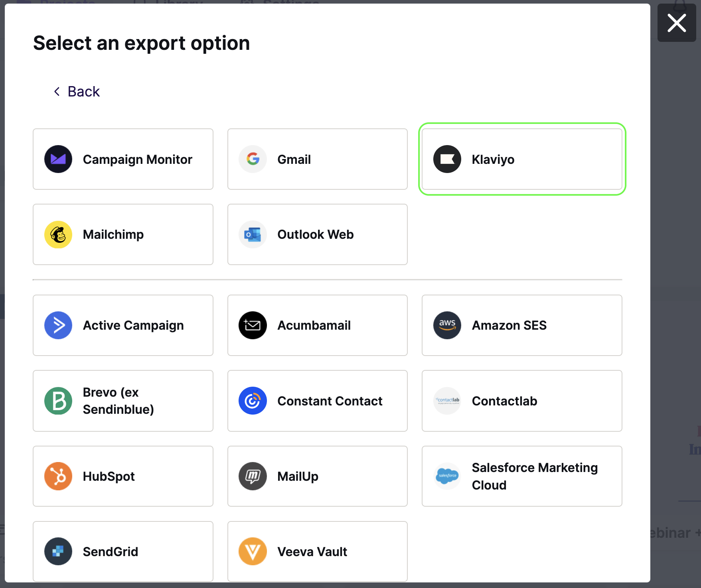Select Salesforce Marketing Cloud label text
This screenshot has width=701, height=588.
tap(535, 476)
